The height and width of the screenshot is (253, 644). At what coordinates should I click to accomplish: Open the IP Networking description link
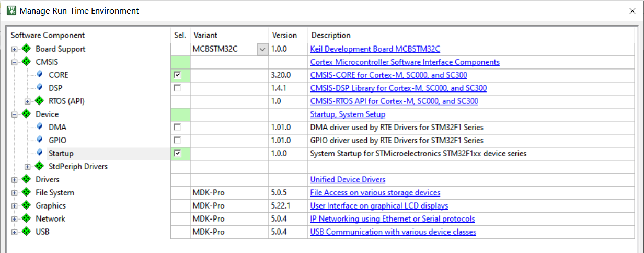[x=393, y=219]
